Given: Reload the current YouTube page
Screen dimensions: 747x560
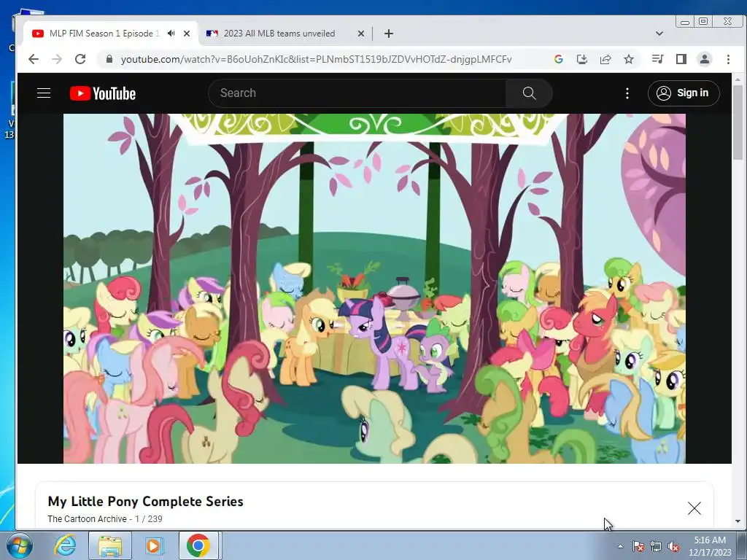Looking at the screenshot, I should (x=80, y=59).
